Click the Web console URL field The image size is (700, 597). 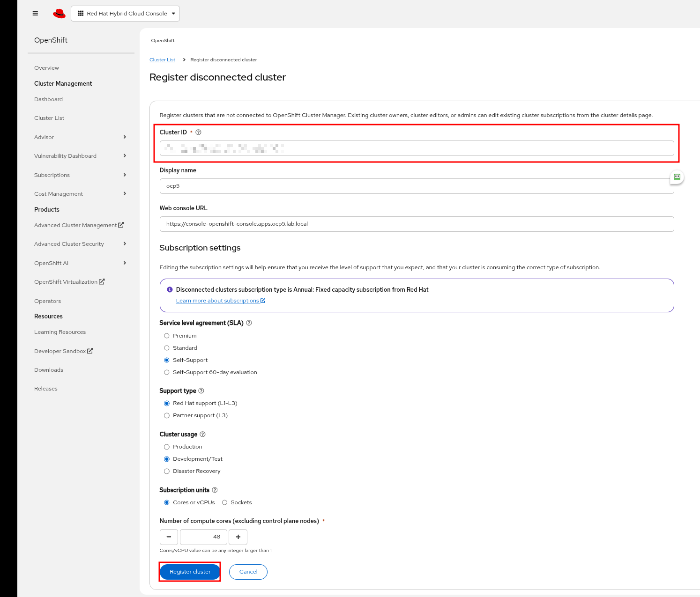click(x=417, y=224)
